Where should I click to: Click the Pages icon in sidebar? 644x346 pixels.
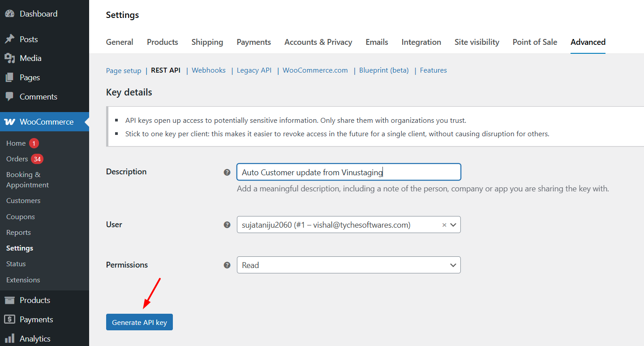[9, 78]
